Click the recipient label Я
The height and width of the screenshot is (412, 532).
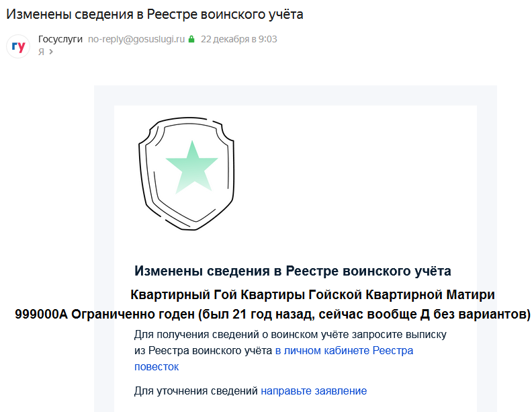(41, 52)
